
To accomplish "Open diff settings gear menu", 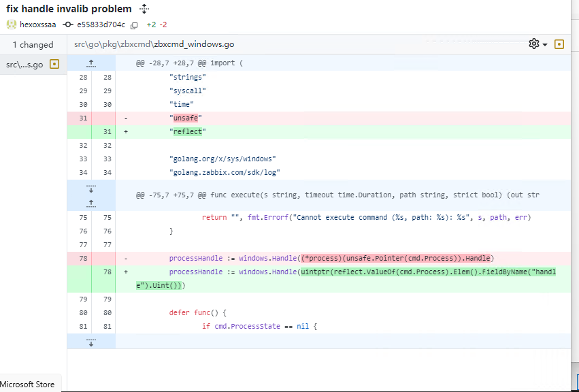I will (x=537, y=44).
